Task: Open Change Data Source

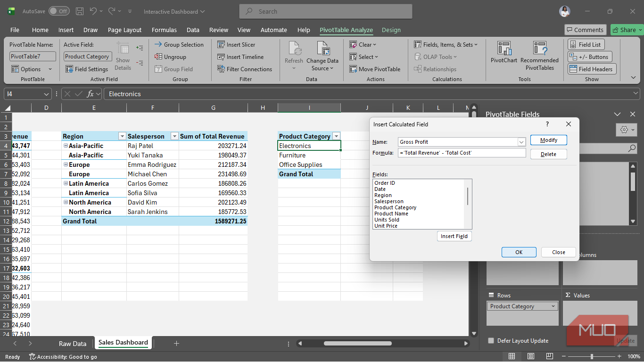Action: click(322, 56)
